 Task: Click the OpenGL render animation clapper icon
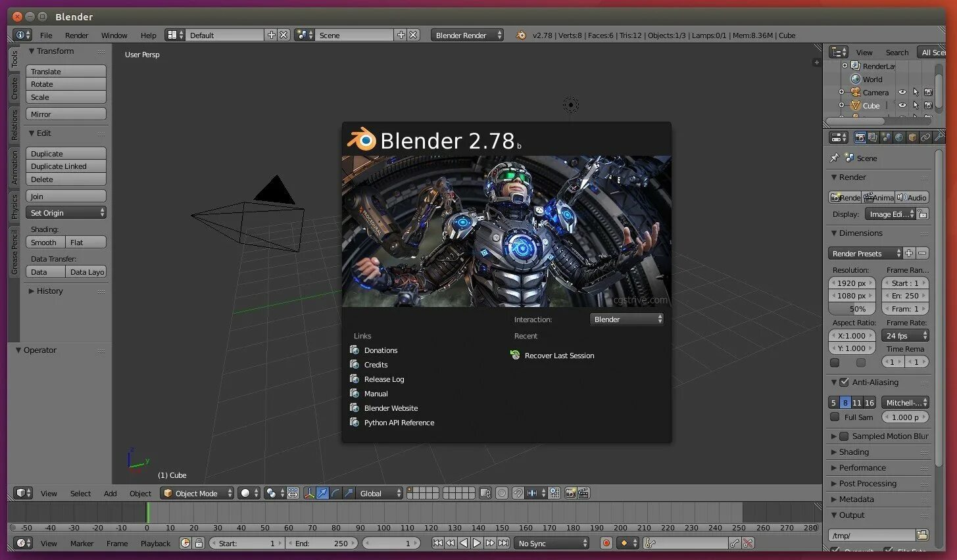coord(583,493)
